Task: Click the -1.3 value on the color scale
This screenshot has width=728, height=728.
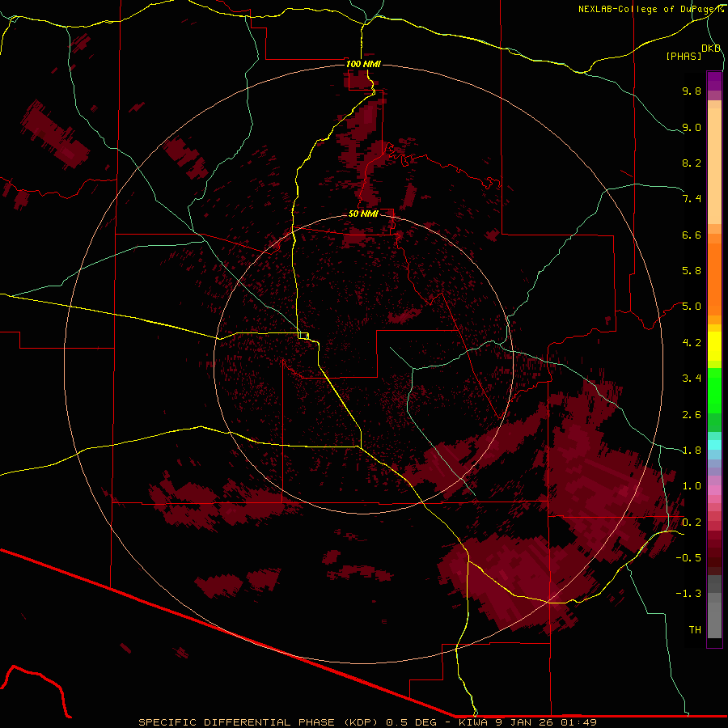Action: (688, 594)
